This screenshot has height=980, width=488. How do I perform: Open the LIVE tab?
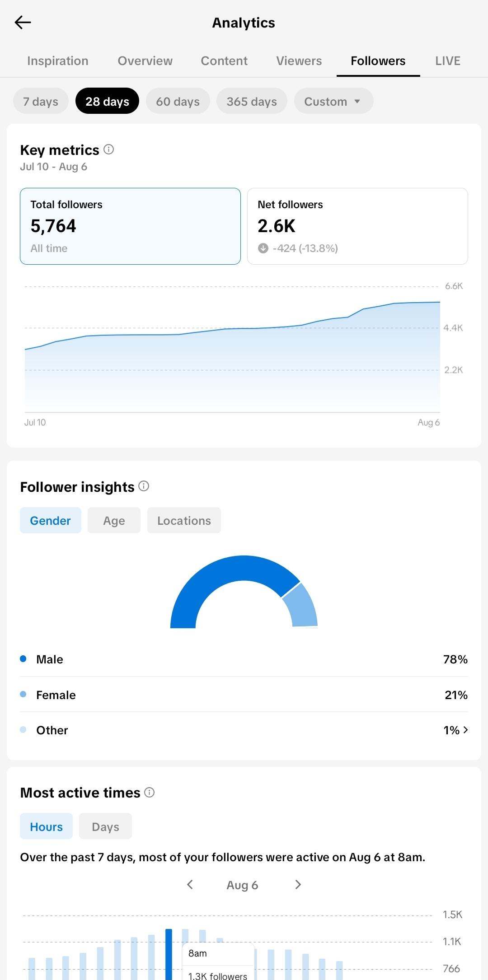(x=448, y=61)
